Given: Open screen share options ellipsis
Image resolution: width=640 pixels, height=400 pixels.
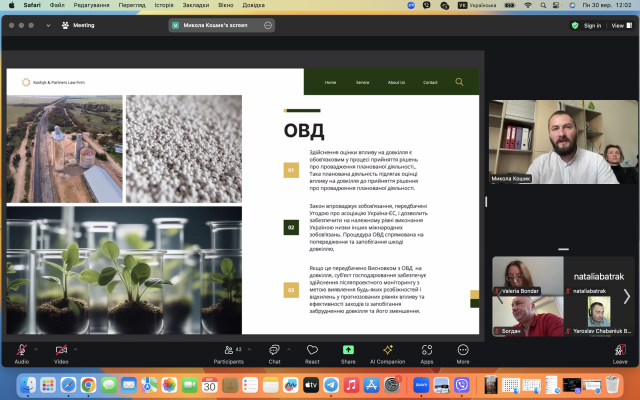Looking at the screenshot, I should (268, 25).
